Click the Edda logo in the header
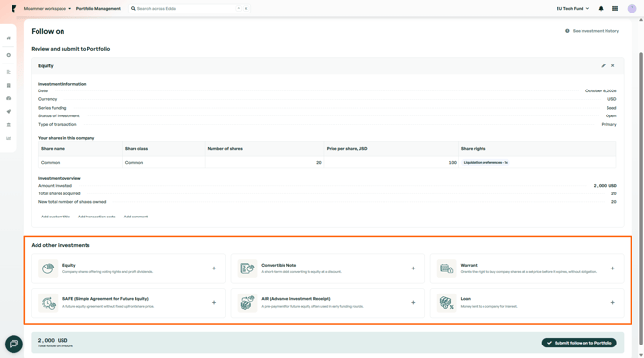Screen dimensions: 644x358 14,9
